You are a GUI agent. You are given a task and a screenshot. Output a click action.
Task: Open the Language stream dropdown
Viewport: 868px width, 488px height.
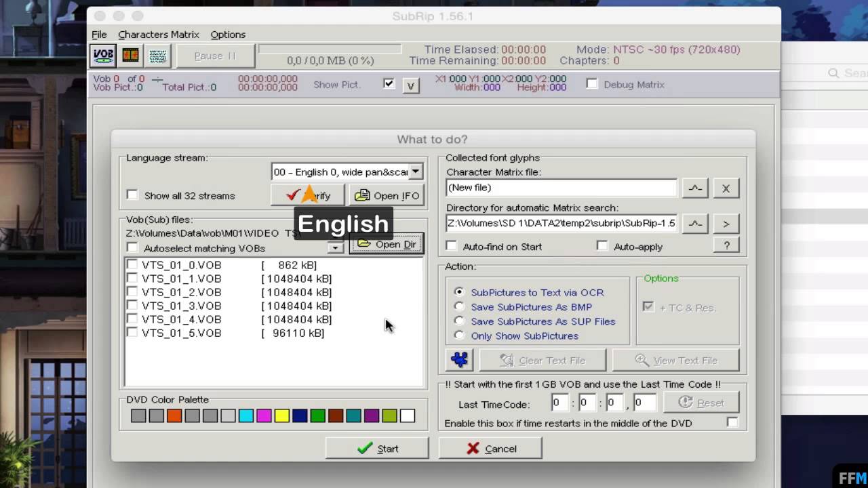[x=416, y=172]
